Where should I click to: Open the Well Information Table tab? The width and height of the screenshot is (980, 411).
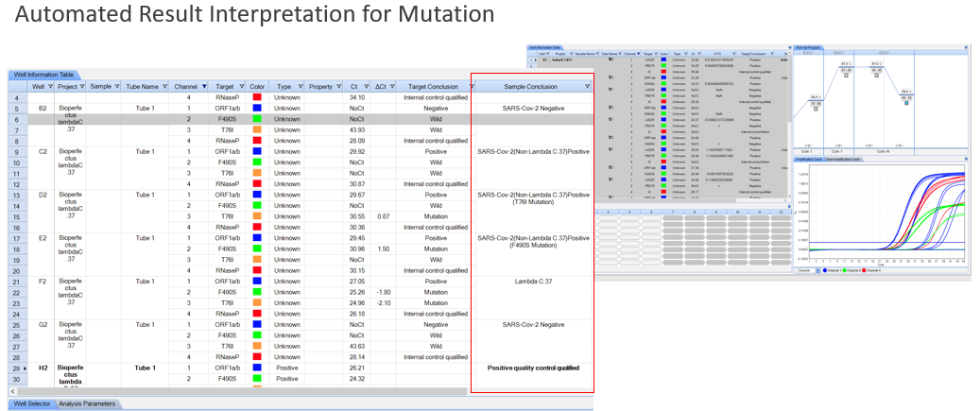pos(45,75)
